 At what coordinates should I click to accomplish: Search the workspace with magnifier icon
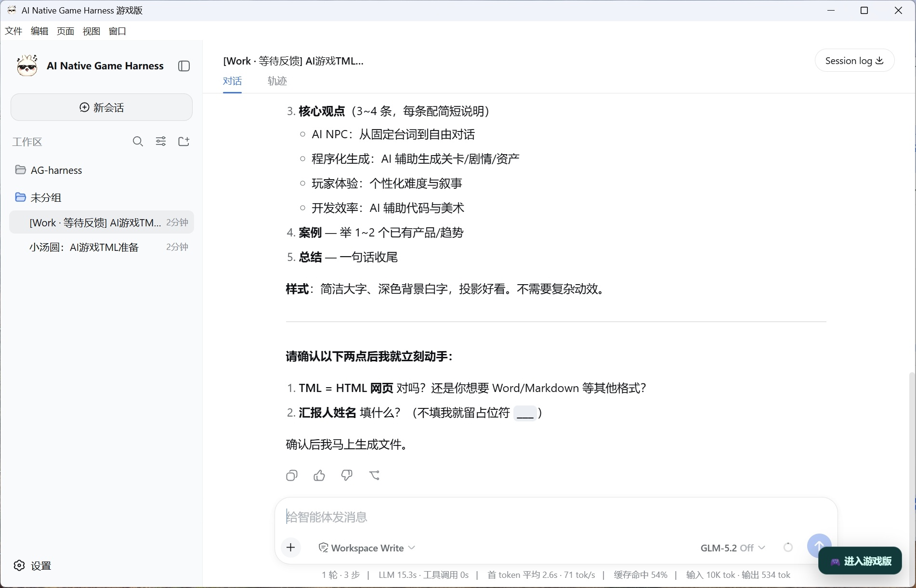(x=138, y=142)
